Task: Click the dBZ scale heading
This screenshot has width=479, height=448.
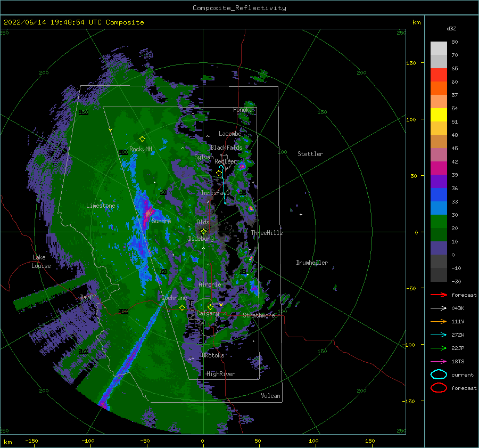Action: tap(451, 28)
